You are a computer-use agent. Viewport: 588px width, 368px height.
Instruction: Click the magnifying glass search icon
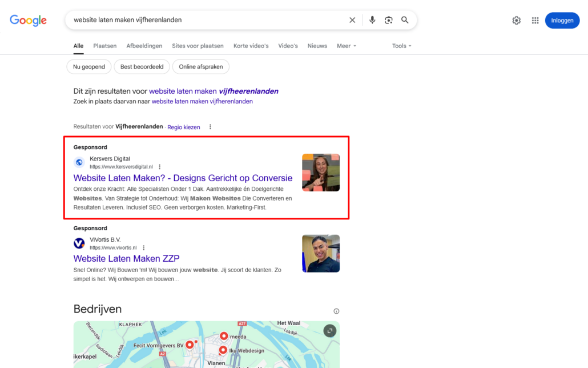[x=405, y=20]
